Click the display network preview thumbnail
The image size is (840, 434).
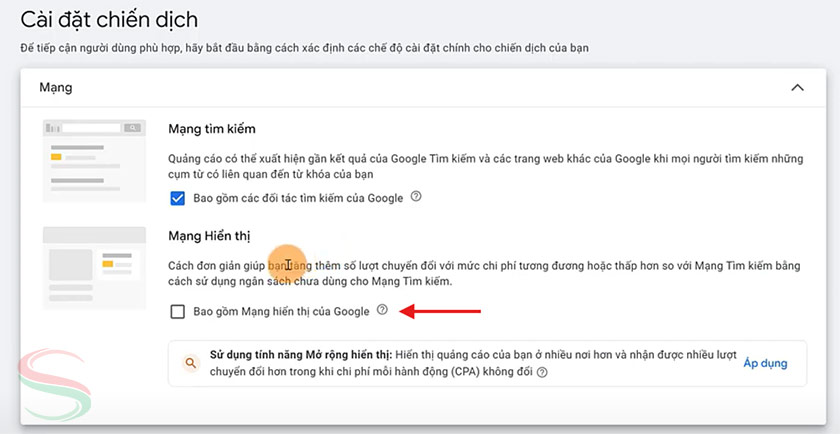(93, 268)
